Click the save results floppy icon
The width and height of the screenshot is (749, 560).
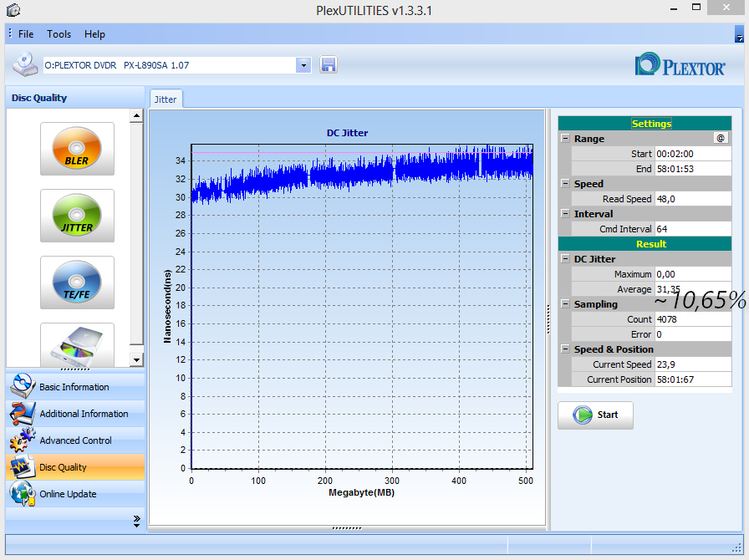329,64
